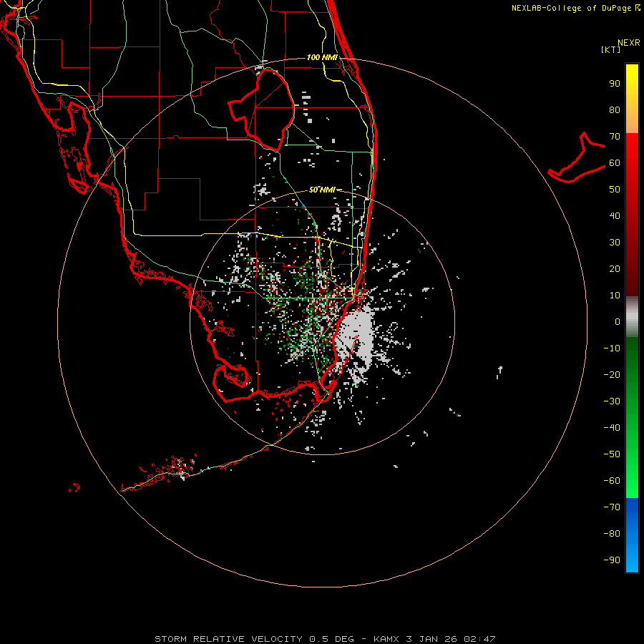Screen dimensions: 644x644
Task: Click the blue bottom segment of the color bar
Action: (x=632, y=535)
